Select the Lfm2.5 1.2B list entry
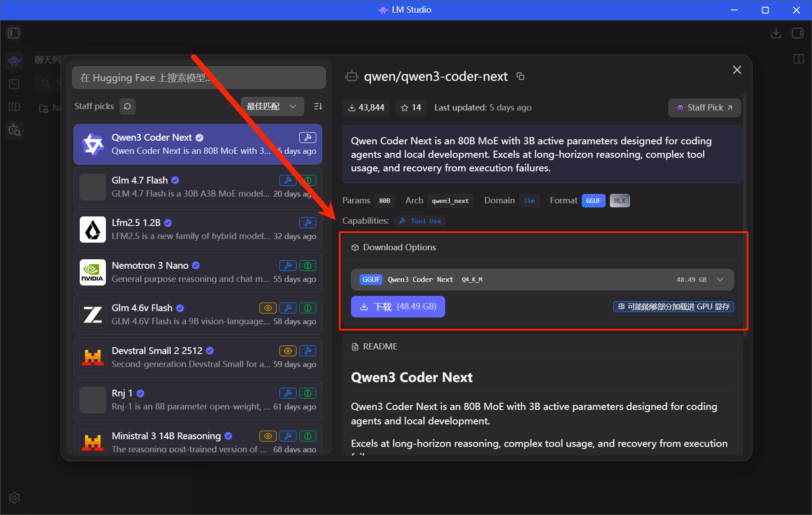This screenshot has width=812, height=515. click(198, 230)
